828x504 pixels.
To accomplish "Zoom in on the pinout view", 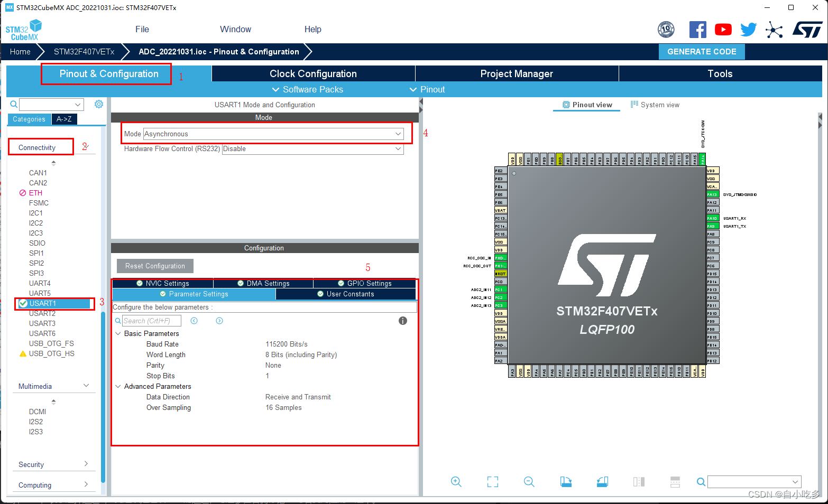I will click(x=456, y=481).
